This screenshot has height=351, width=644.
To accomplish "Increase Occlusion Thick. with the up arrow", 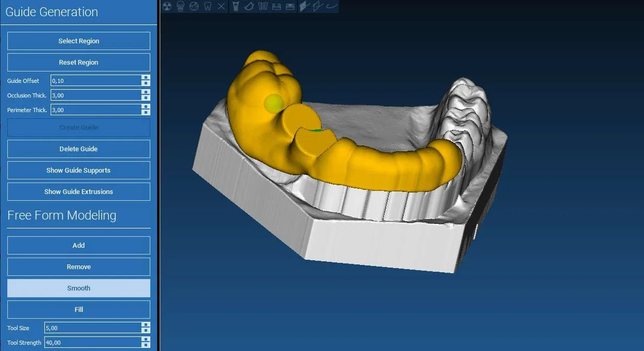I will tap(146, 92).
